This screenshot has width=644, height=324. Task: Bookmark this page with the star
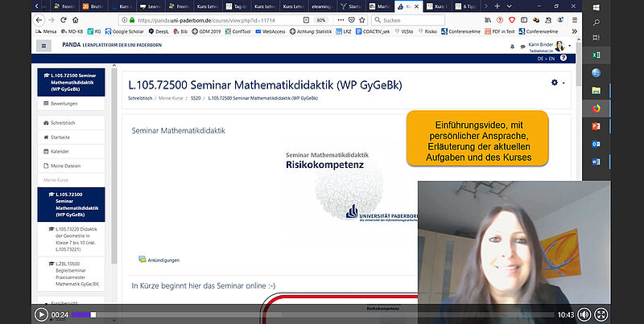click(x=361, y=20)
